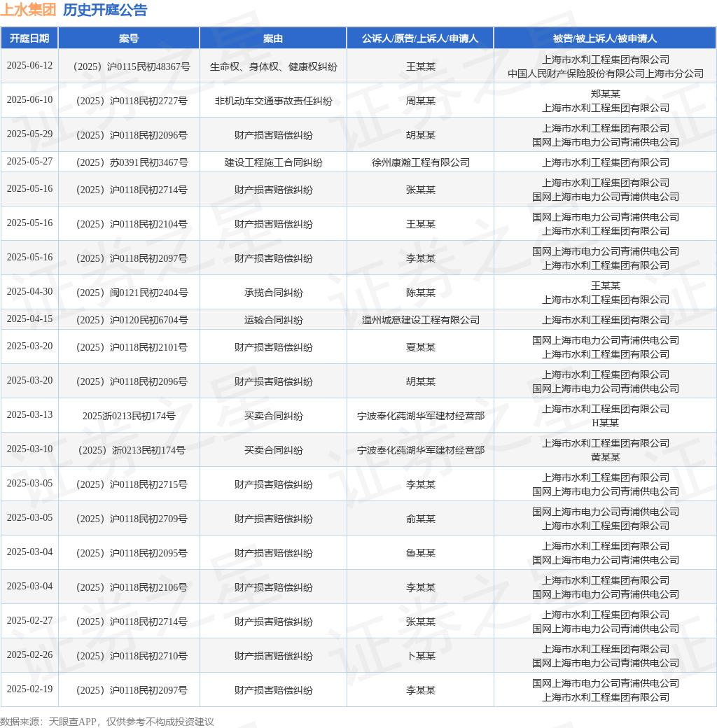Click plaintiff 卜某某
The height and width of the screenshot is (728, 717).
click(421, 657)
